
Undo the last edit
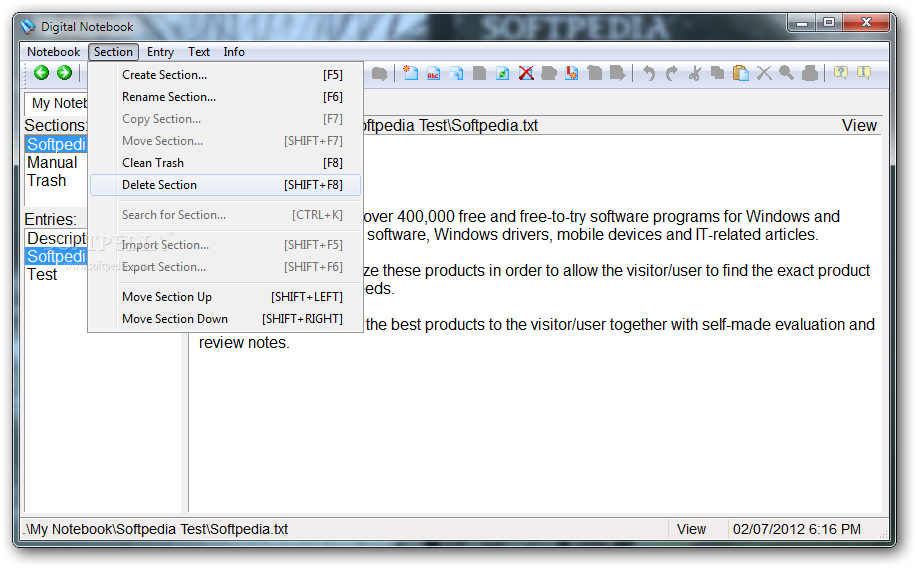point(649,73)
